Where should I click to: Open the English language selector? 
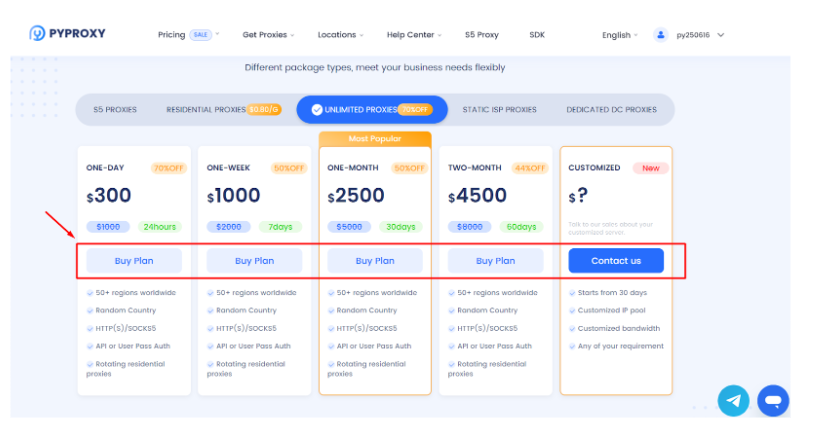619,35
